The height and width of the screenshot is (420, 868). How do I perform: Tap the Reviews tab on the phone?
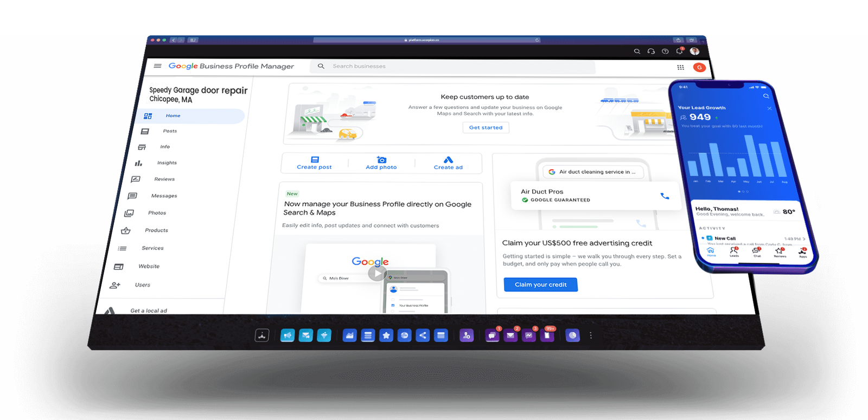click(780, 252)
